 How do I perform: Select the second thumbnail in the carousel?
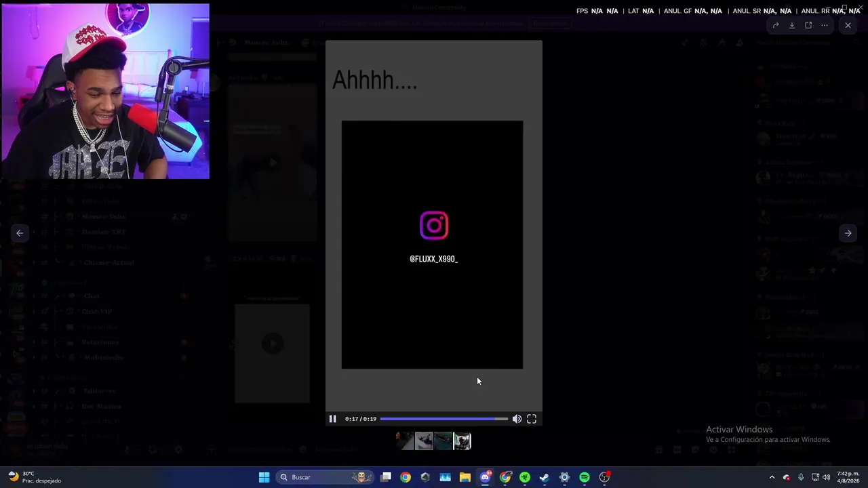point(424,441)
